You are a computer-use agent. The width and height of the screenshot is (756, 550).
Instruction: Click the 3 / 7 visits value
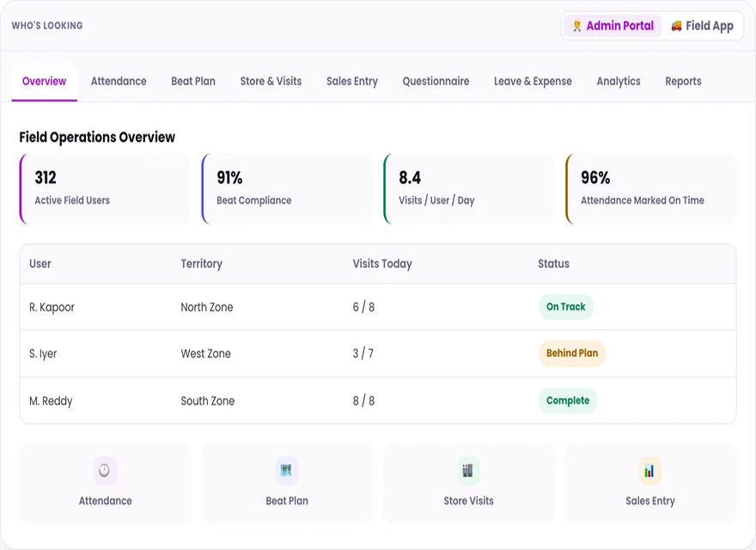363,354
